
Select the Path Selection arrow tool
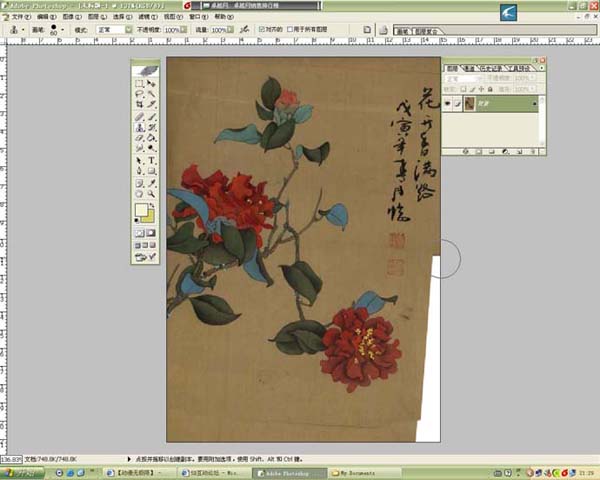point(139,160)
